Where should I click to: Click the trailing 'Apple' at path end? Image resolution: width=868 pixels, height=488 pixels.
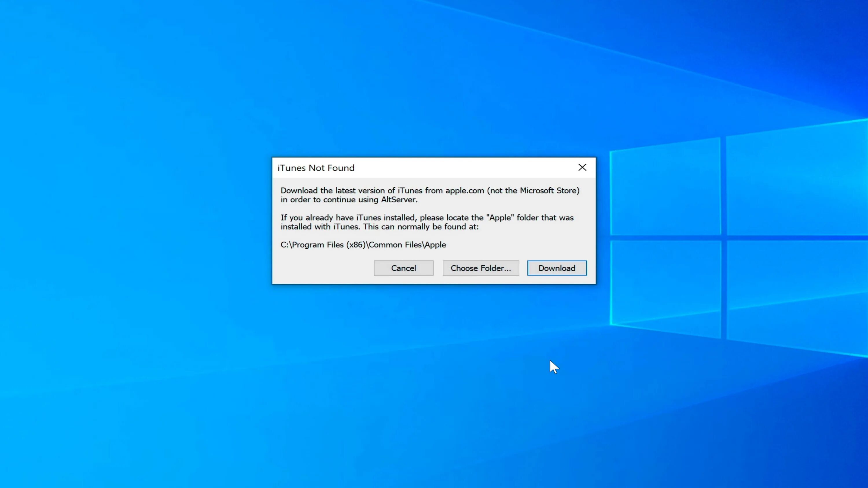435,245
